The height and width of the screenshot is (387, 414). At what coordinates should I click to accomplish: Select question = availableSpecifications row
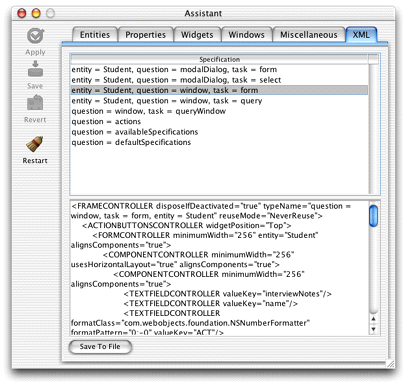[x=219, y=132]
